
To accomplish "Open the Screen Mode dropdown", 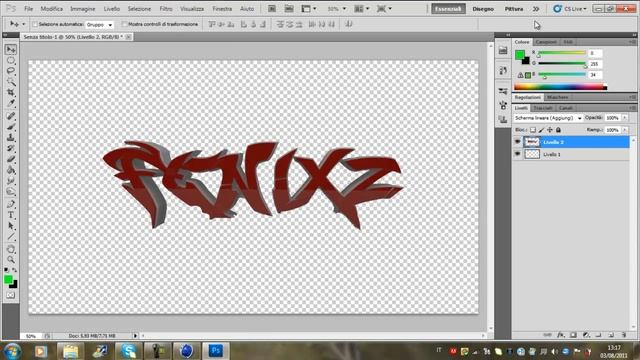I will [x=384, y=9].
